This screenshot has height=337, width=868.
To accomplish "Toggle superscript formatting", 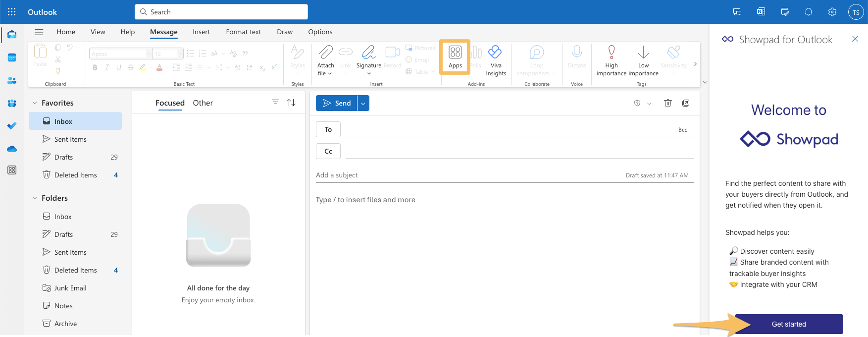I will (274, 67).
